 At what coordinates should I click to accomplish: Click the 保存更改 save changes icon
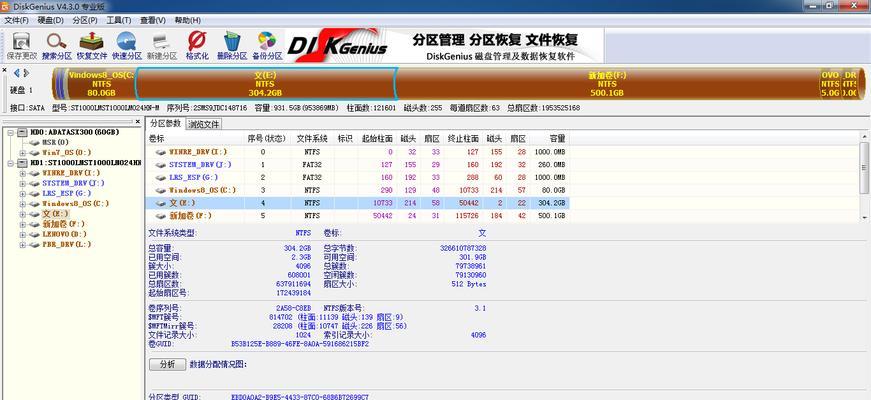click(x=22, y=46)
